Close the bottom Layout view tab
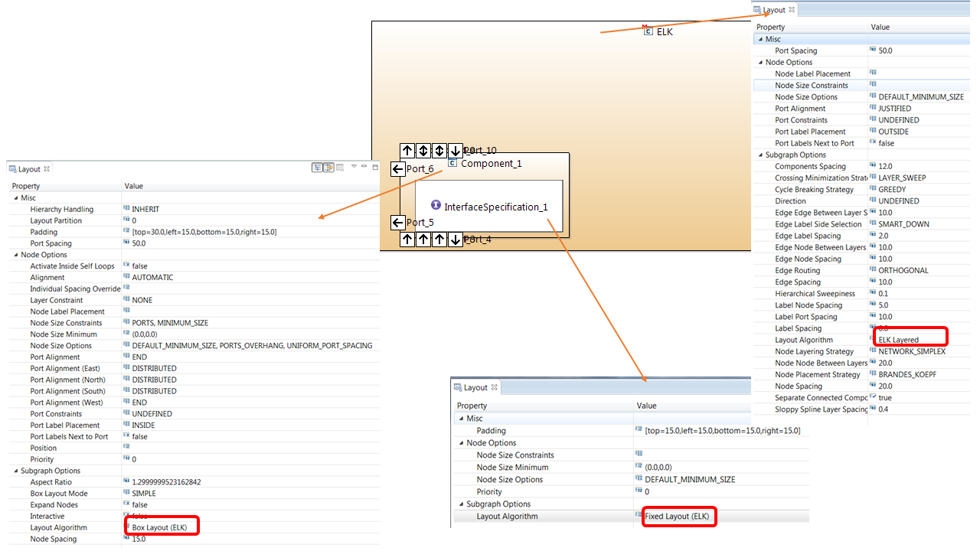The width and height of the screenshot is (980, 551). 494,388
